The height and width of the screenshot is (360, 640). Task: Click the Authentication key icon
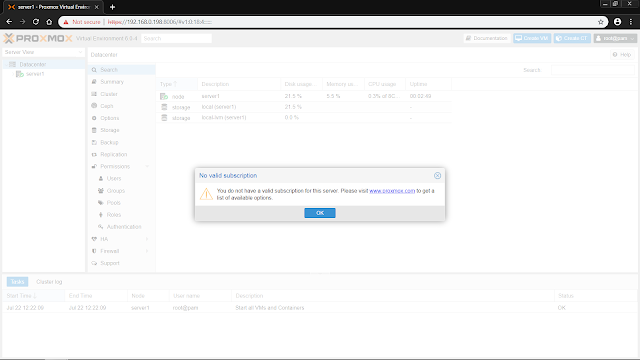point(101,227)
